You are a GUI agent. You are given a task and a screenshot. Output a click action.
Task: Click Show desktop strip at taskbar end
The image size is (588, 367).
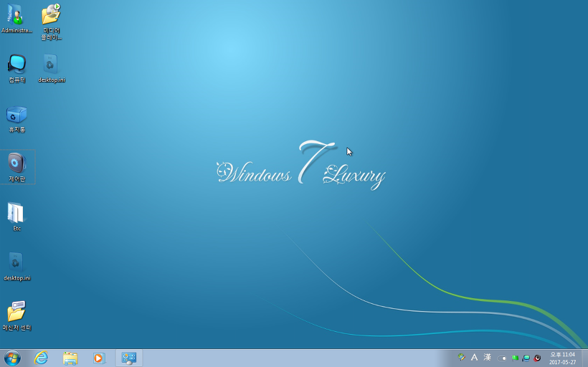tap(584, 358)
